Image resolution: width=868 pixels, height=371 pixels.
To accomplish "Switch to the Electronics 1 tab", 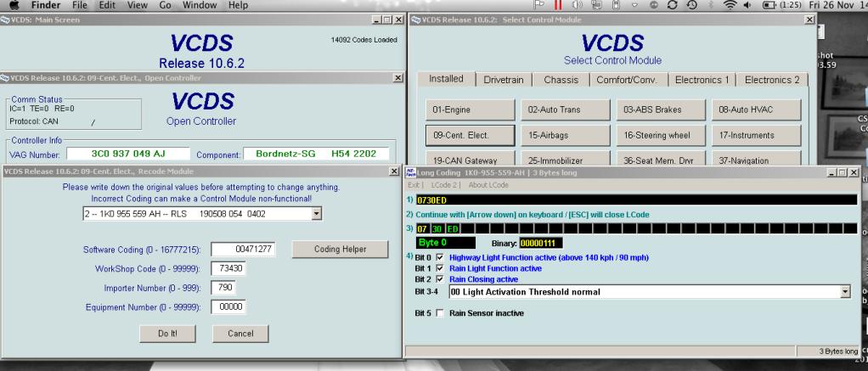I will tap(702, 80).
